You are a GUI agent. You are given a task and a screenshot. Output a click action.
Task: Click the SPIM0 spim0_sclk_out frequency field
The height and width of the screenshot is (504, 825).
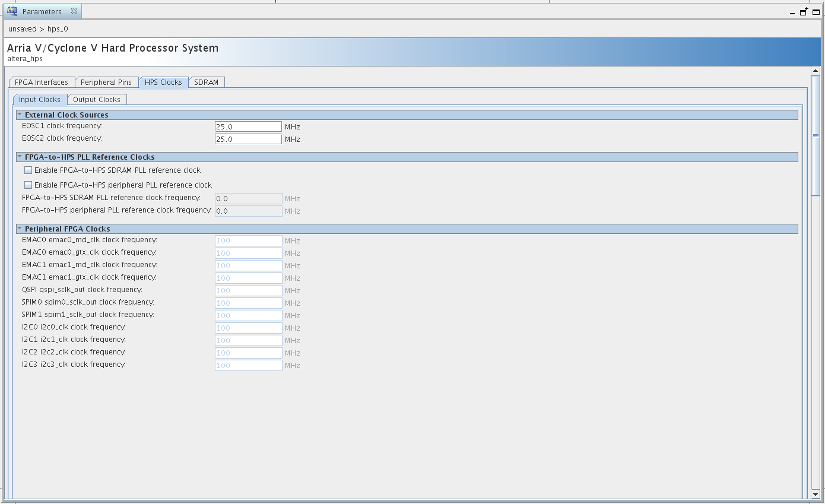click(x=248, y=303)
